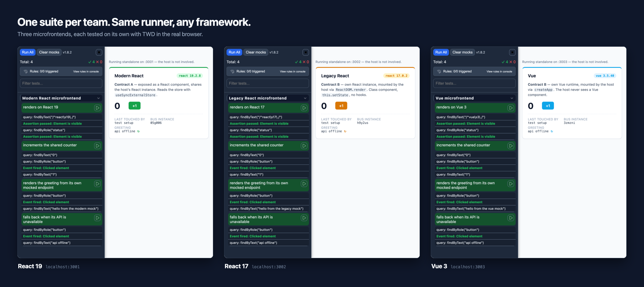Play Vue 'renders the greeting' test

click(x=511, y=184)
